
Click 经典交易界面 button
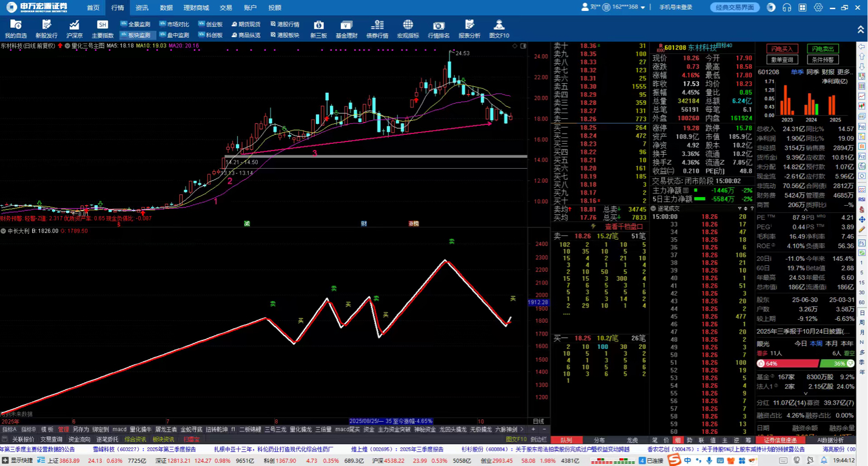735,7
